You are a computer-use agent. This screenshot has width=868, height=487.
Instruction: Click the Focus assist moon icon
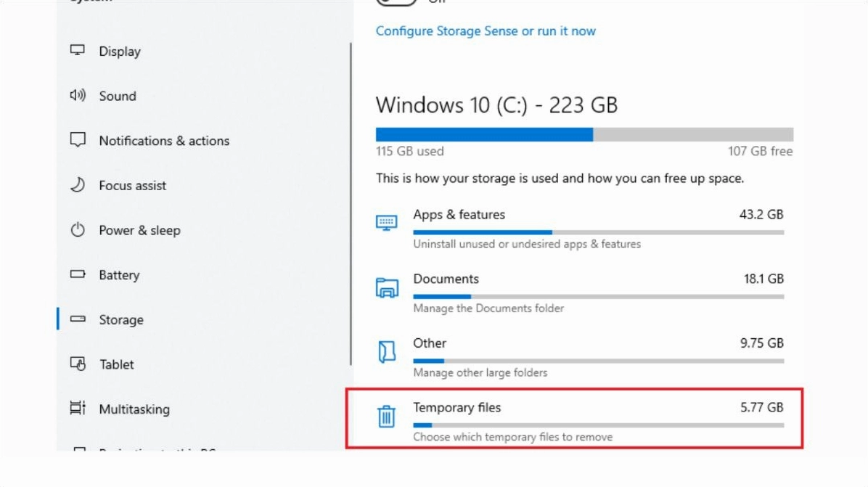(x=78, y=185)
